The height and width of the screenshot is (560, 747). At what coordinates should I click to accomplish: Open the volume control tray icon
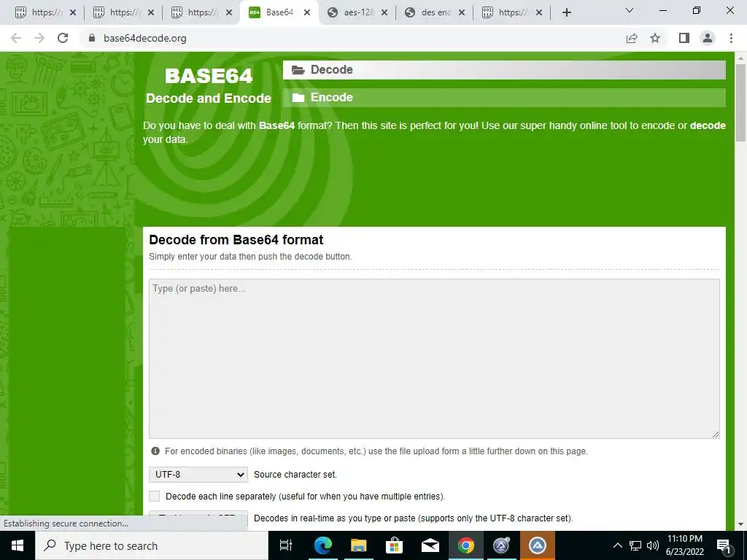[653, 545]
